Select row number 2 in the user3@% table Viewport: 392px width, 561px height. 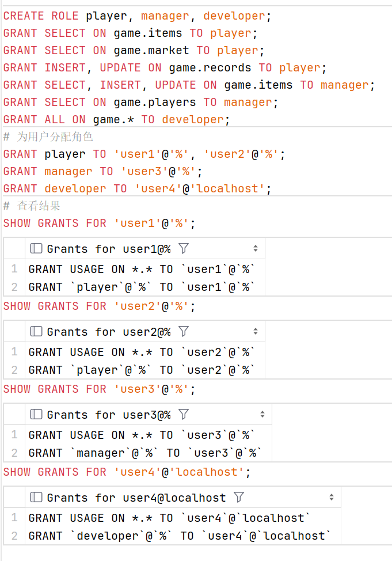[14, 453]
